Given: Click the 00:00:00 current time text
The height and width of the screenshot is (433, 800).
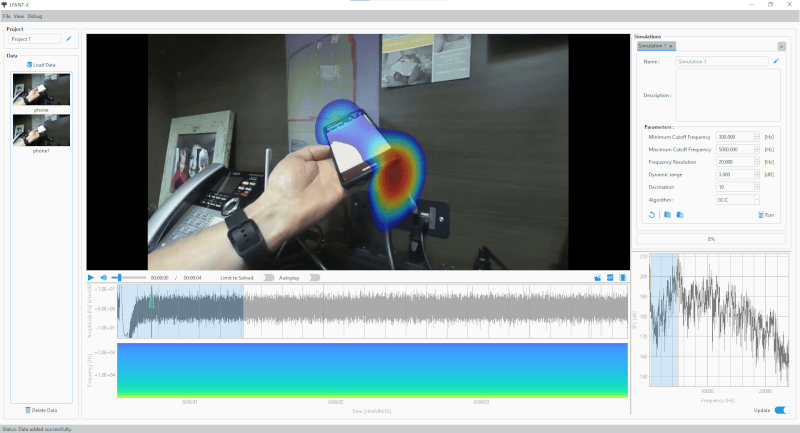Looking at the screenshot, I should coord(159,278).
